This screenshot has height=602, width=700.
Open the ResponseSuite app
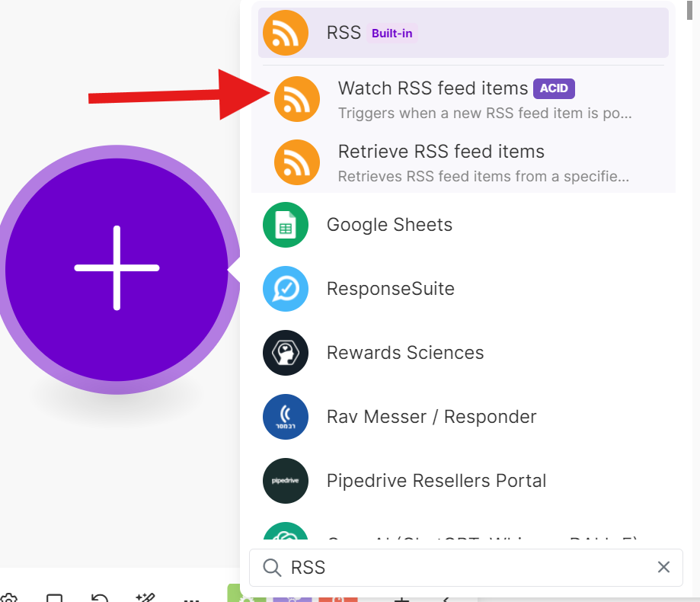coord(463,289)
